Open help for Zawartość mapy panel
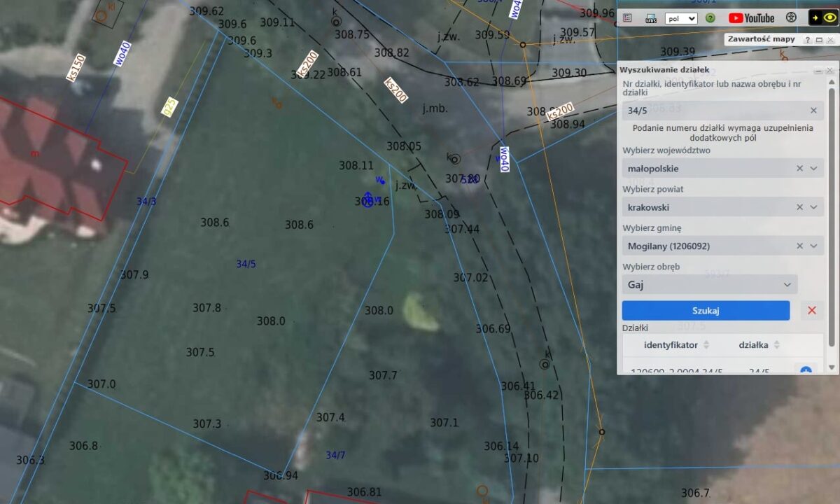The width and height of the screenshot is (840, 504). [x=808, y=40]
